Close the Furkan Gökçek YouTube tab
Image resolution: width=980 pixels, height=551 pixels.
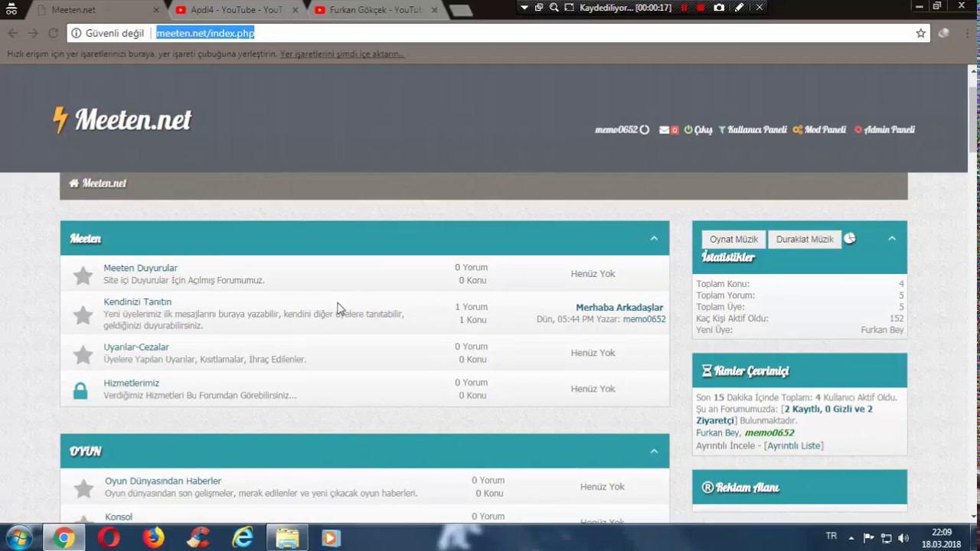click(434, 10)
